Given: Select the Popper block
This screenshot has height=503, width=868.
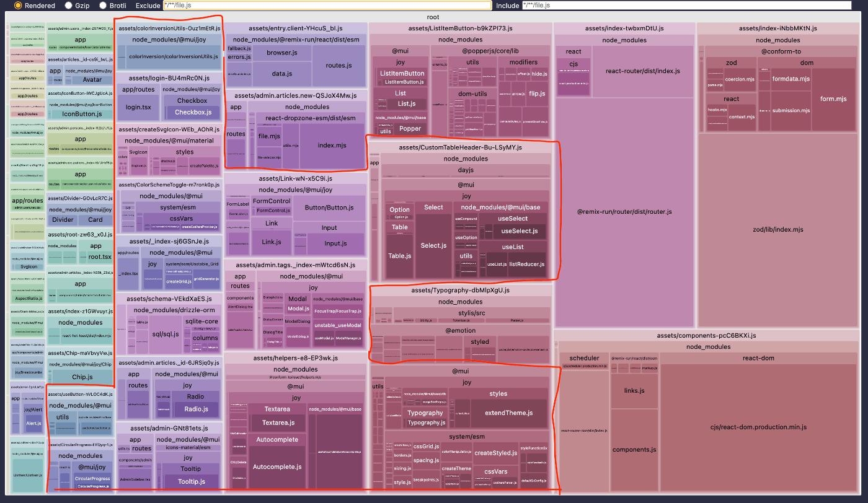Looking at the screenshot, I should tap(410, 129).
